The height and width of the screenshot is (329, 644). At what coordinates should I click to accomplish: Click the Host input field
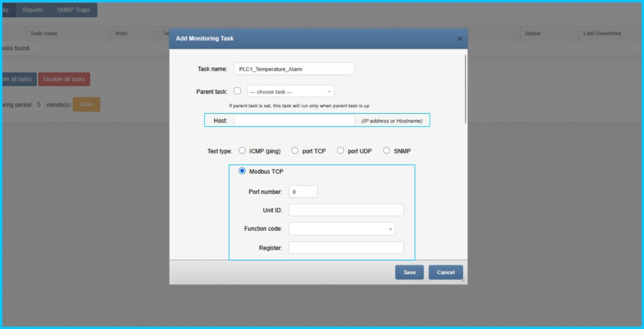pyautogui.click(x=294, y=120)
